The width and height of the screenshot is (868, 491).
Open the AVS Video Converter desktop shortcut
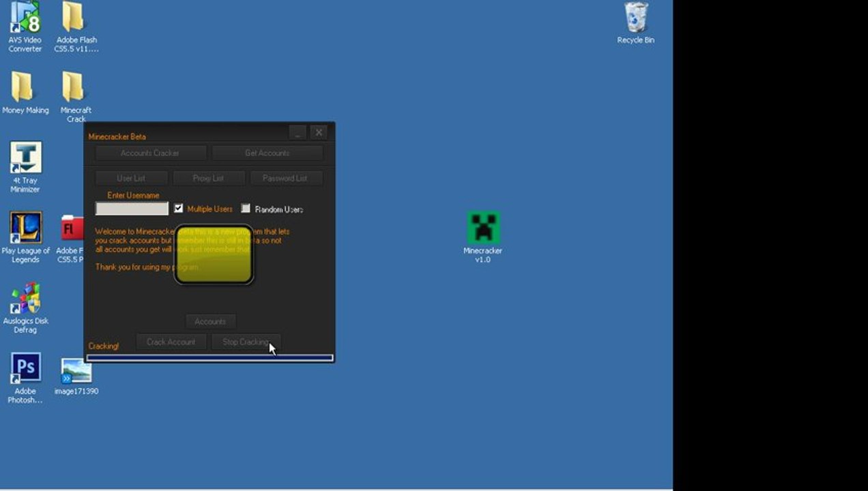pos(25,27)
